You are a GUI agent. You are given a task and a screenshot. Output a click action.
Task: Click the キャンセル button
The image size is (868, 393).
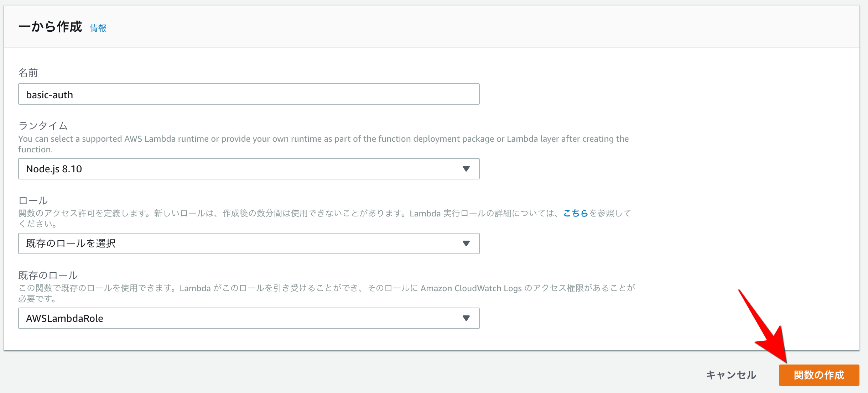tap(731, 374)
